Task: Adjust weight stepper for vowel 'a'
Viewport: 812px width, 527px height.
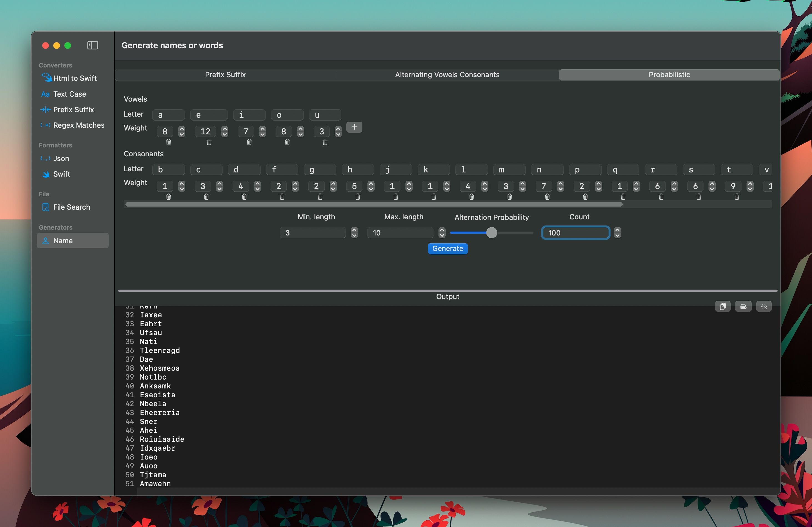Action: click(x=182, y=131)
